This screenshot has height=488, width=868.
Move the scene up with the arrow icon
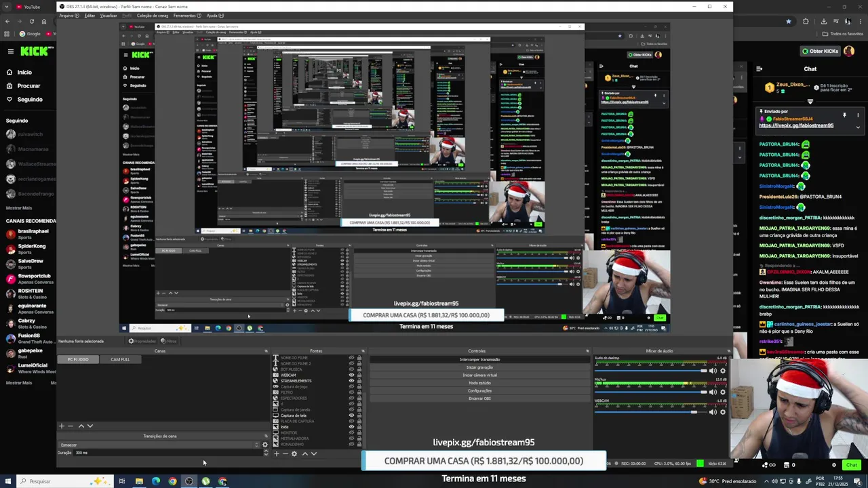tap(81, 426)
